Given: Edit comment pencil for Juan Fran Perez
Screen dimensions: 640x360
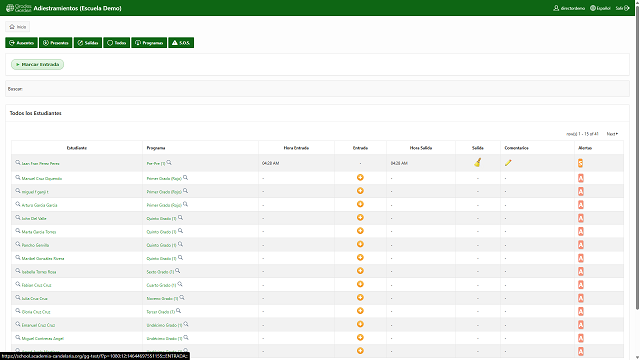Looking at the screenshot, I should click(508, 163).
